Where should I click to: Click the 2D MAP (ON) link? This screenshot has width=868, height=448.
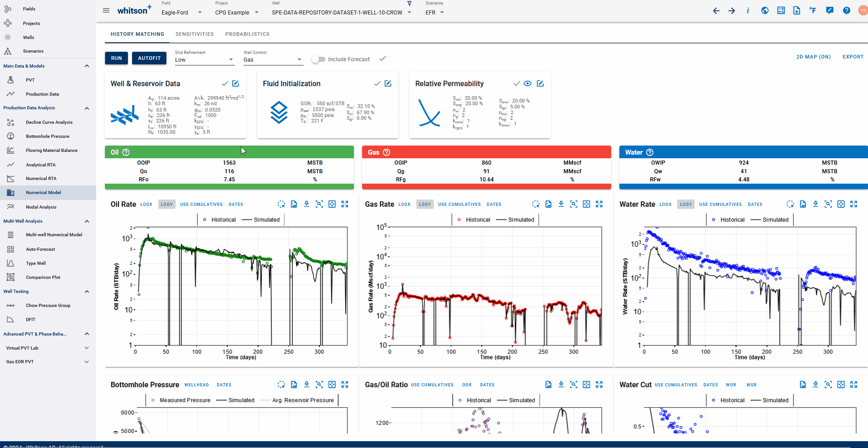coord(814,57)
